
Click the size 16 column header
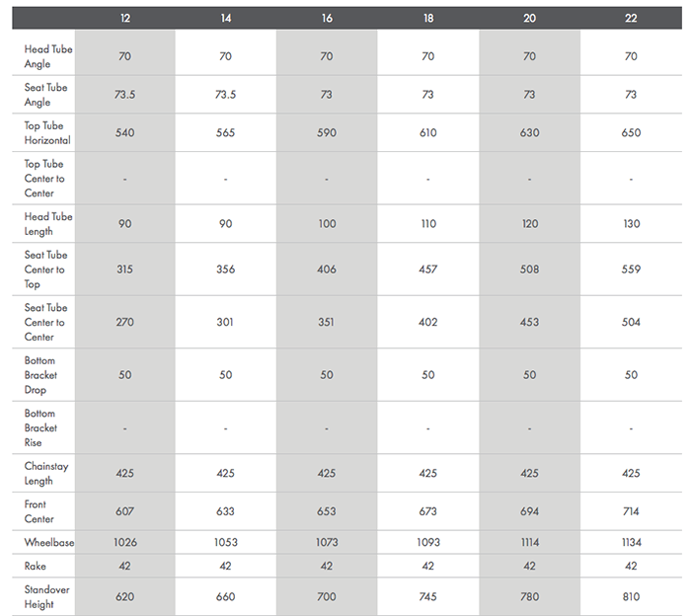point(327,19)
